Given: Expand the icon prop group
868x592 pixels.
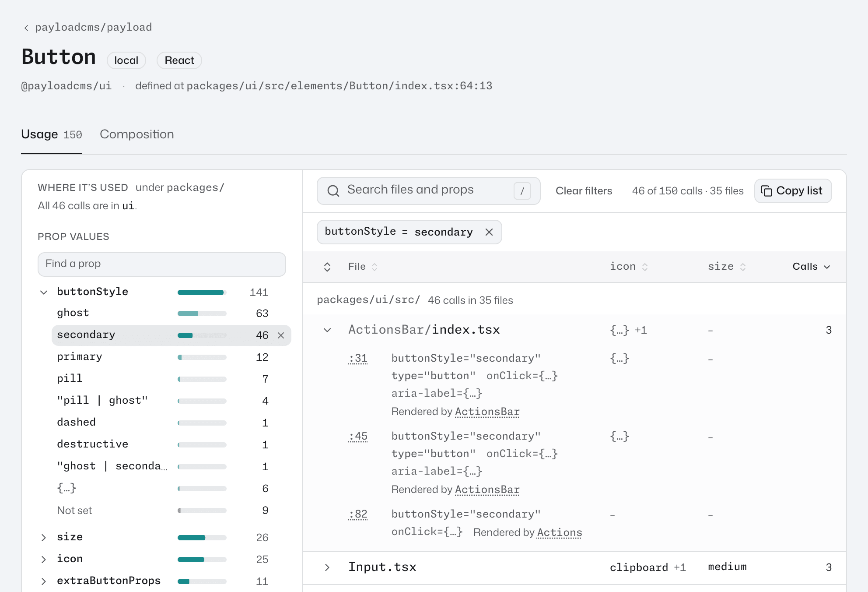Looking at the screenshot, I should pos(44,559).
